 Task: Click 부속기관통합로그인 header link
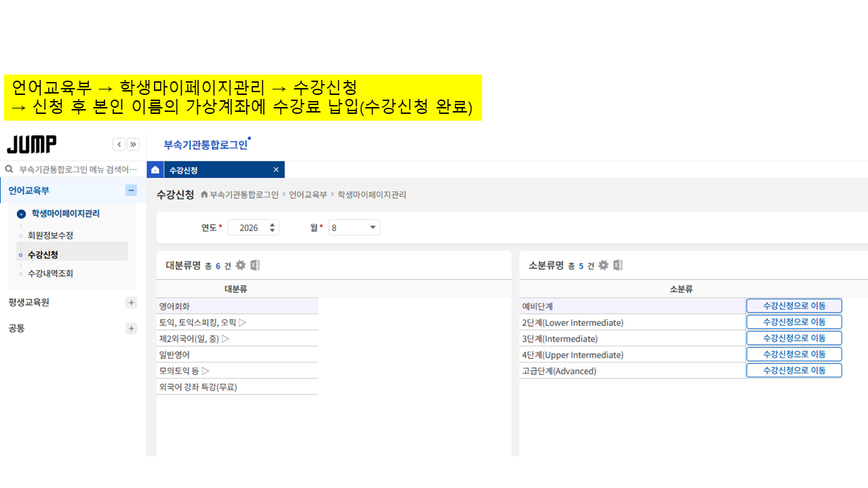point(205,144)
